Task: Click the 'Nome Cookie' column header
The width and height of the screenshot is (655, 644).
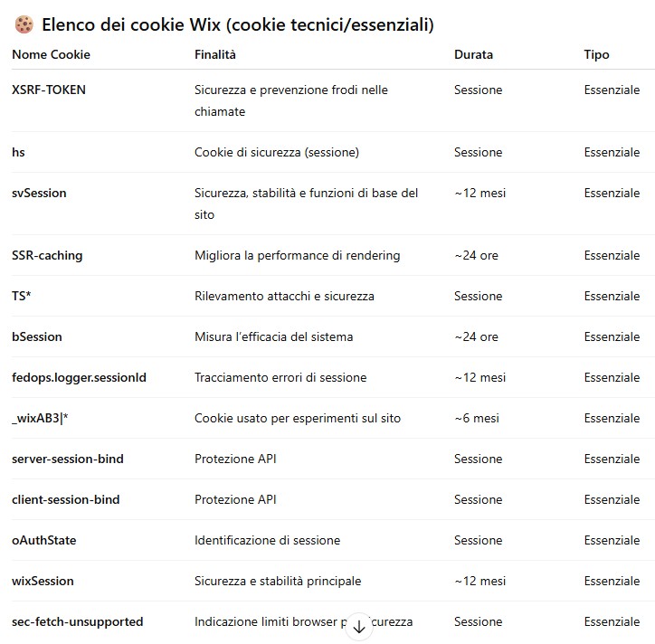Action: 51,54
